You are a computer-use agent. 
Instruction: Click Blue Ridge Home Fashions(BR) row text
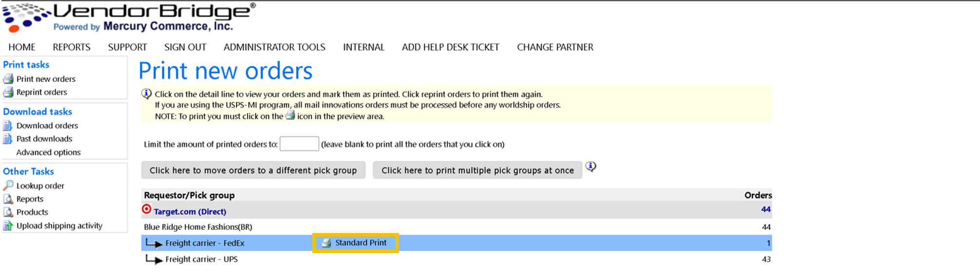point(198,227)
